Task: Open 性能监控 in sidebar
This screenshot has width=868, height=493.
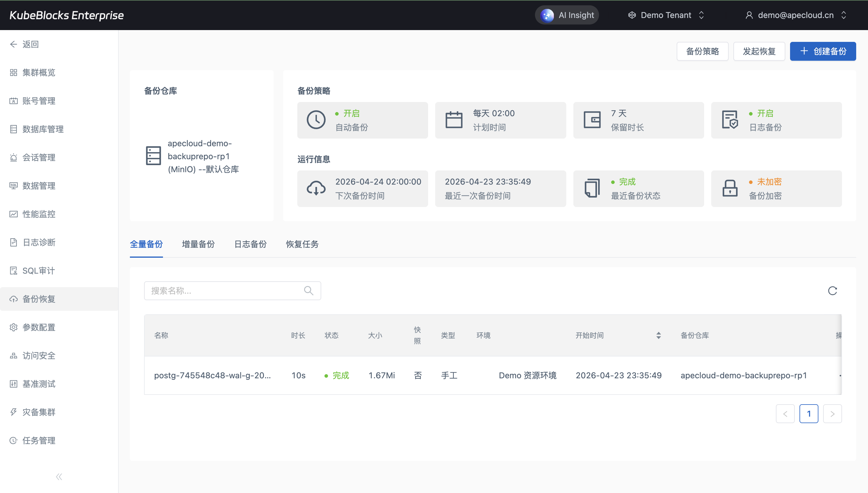Action: point(39,214)
